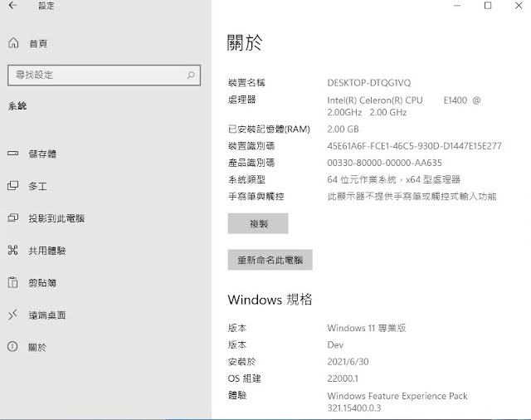Screen dimensions: 531x420
Task: Open 首頁 in the sidebar
Action: [x=38, y=43]
